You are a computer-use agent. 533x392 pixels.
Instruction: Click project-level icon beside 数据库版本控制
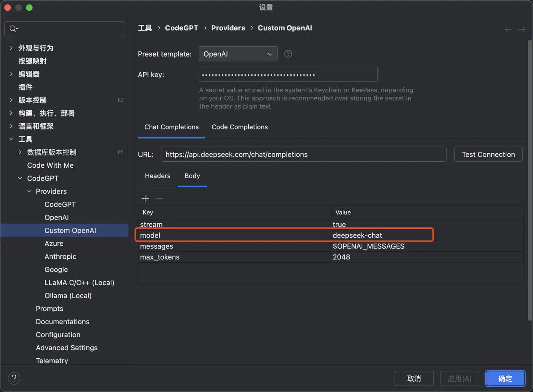121,152
